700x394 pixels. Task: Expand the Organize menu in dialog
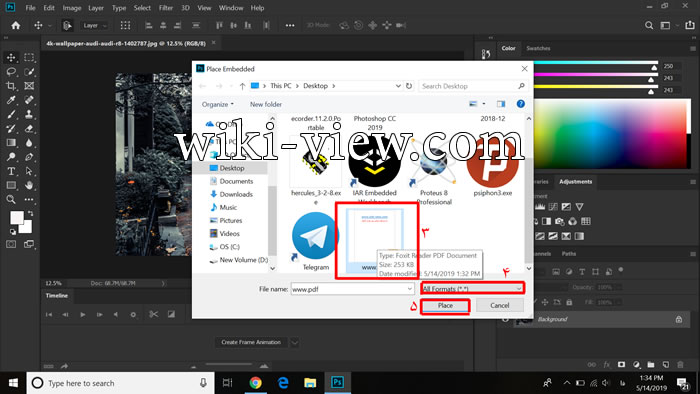click(x=217, y=104)
